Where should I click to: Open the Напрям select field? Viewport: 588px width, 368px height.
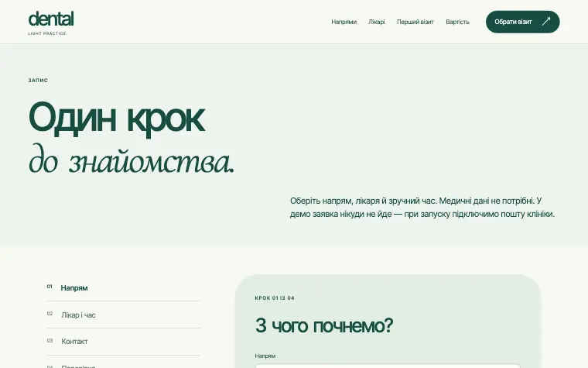pos(388,366)
